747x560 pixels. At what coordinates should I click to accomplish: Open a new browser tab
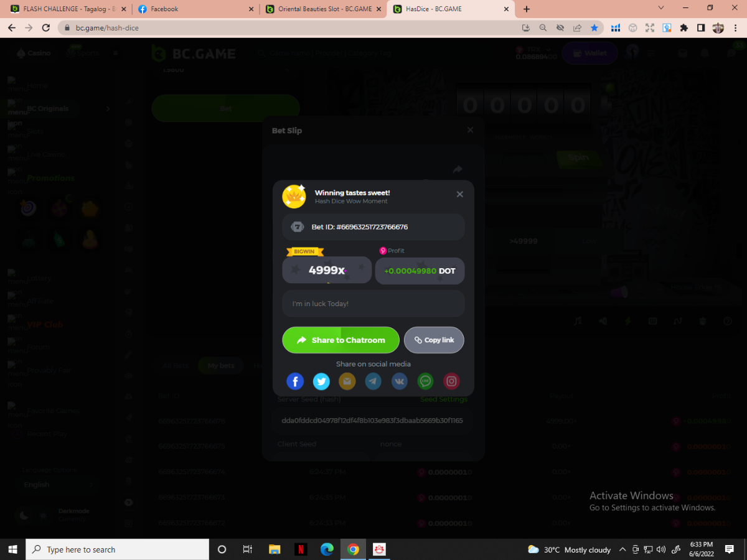(527, 9)
